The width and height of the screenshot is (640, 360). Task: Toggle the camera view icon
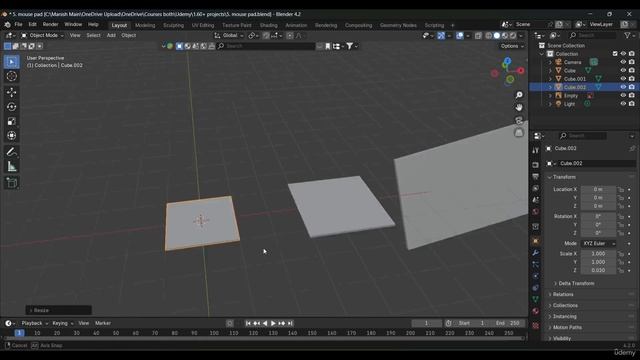click(519, 120)
